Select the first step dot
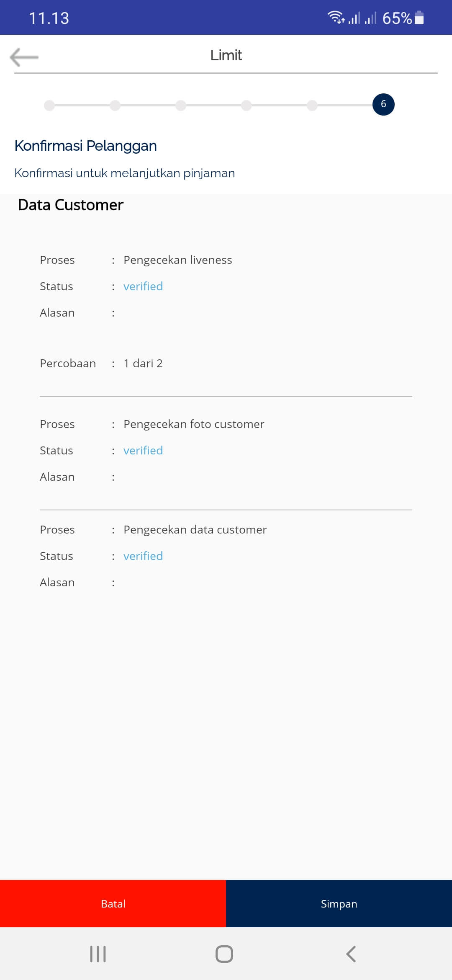This screenshot has width=452, height=980. (49, 105)
